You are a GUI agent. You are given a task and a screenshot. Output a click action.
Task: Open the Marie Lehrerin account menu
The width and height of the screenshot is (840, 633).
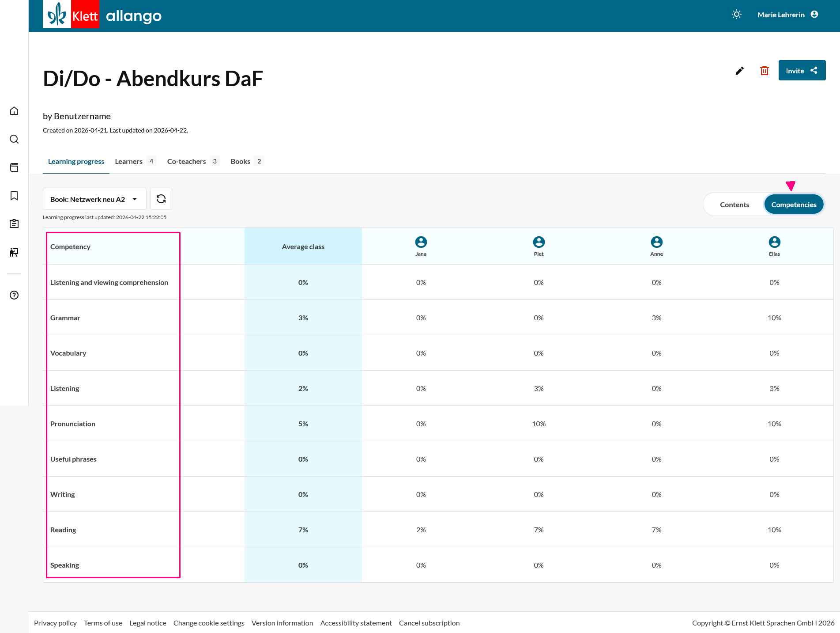(788, 15)
